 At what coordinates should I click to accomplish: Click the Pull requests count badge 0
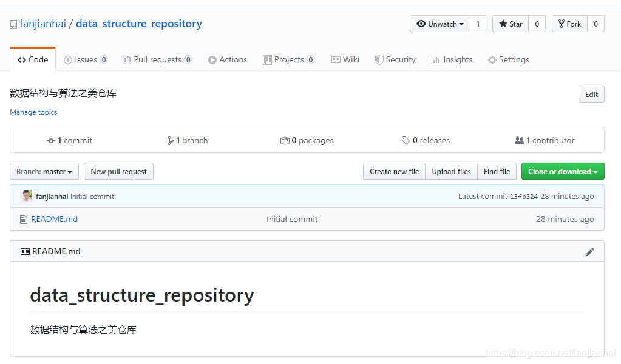click(188, 59)
